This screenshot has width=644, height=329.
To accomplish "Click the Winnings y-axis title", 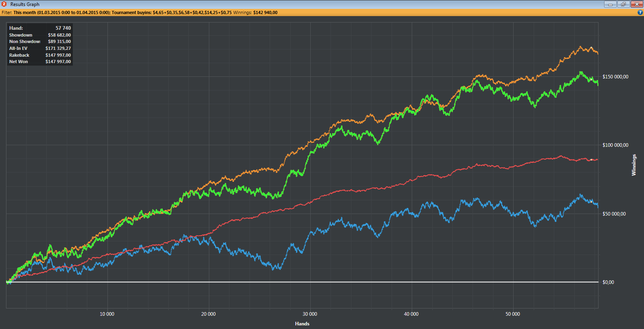I will coord(634,165).
